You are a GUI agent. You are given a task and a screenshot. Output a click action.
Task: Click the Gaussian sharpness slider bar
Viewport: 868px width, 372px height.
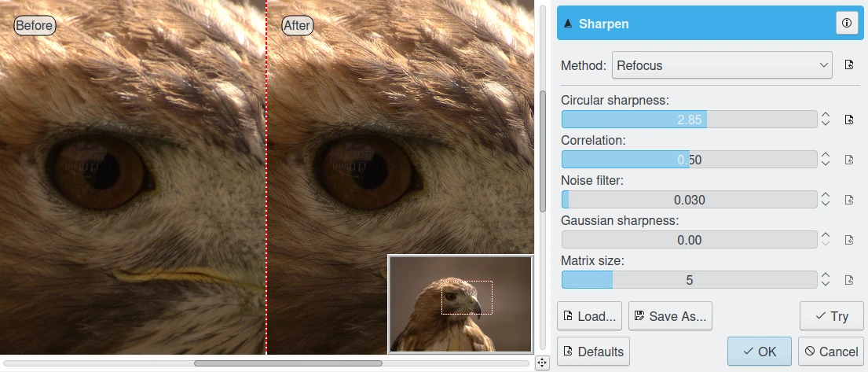[689, 240]
